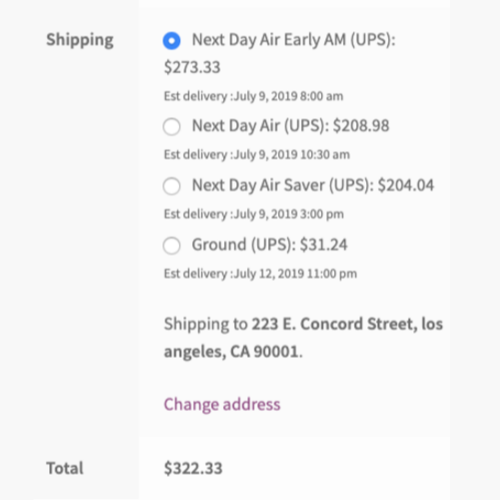Screen dimensions: 500x500
Task: Pick the Next Day Air Saver radio button
Action: (172, 186)
